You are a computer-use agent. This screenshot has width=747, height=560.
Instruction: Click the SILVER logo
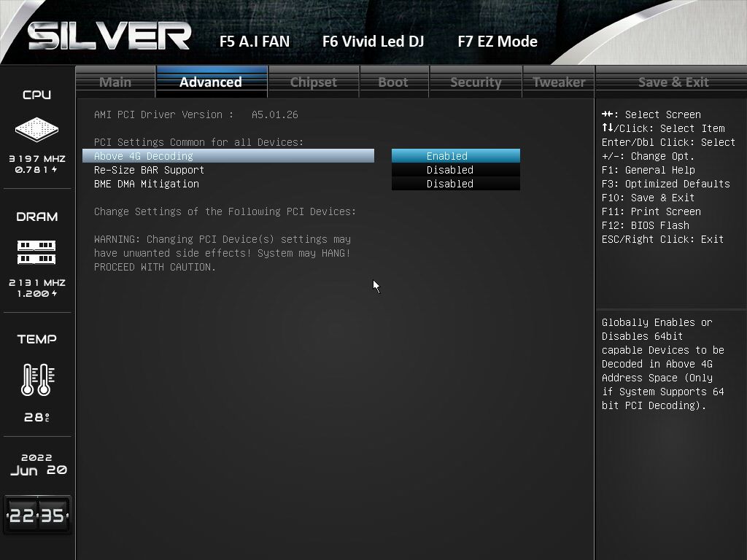[x=109, y=36]
